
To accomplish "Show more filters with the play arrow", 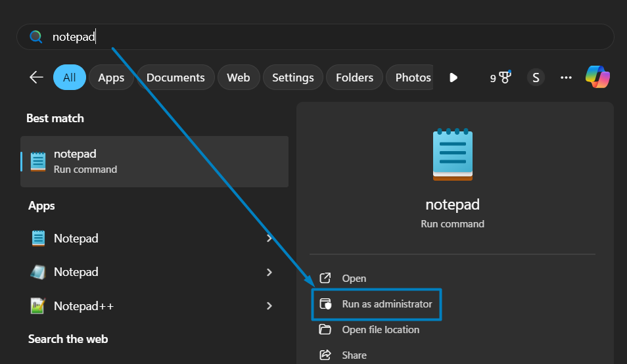I will click(453, 77).
